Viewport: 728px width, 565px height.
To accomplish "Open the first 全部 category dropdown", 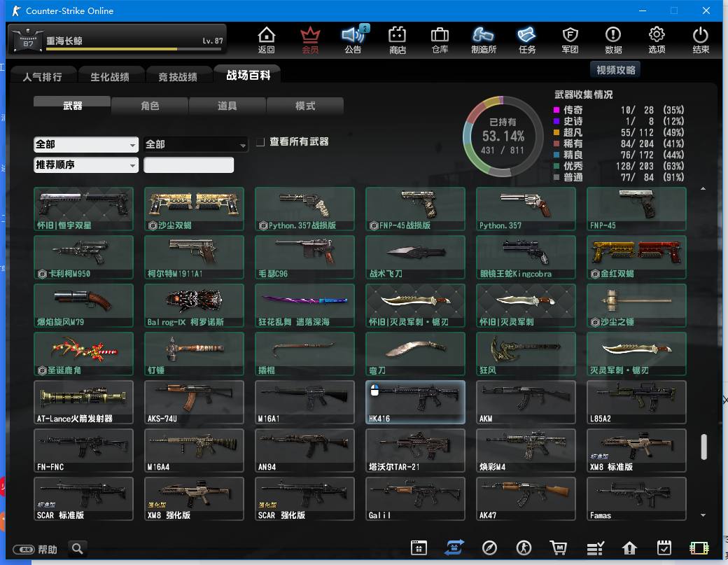I will coord(86,144).
